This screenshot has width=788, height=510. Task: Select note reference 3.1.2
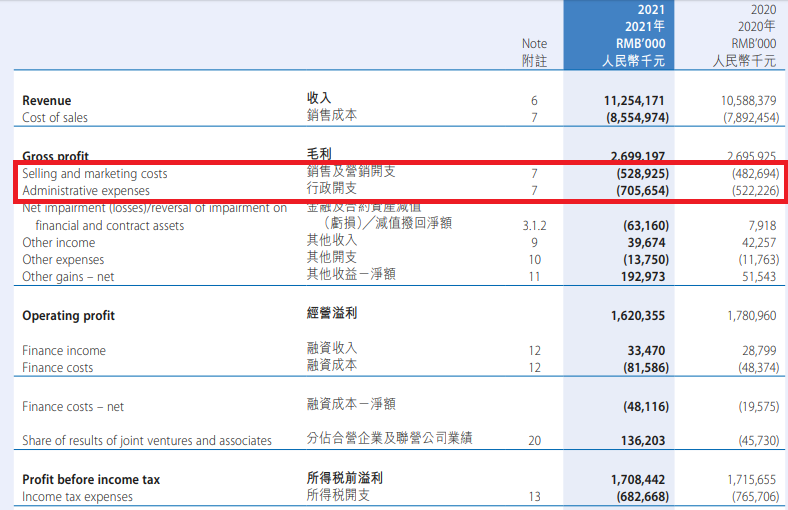pos(534,227)
